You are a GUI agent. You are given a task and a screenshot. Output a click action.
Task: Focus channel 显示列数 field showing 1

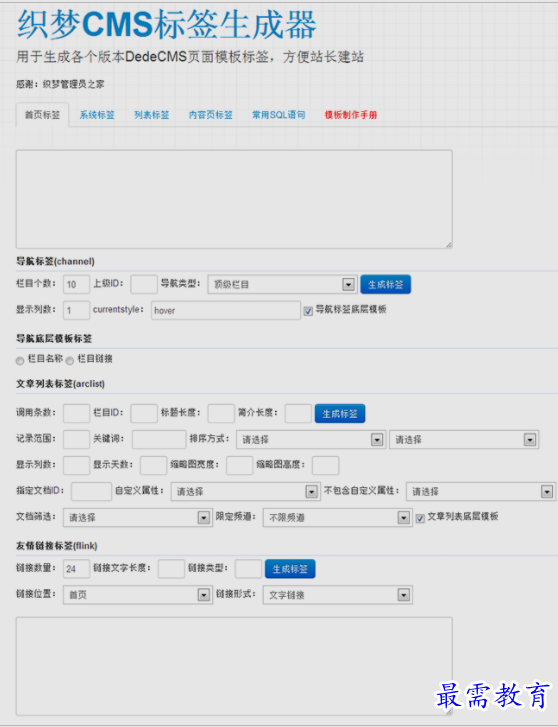[x=77, y=310]
